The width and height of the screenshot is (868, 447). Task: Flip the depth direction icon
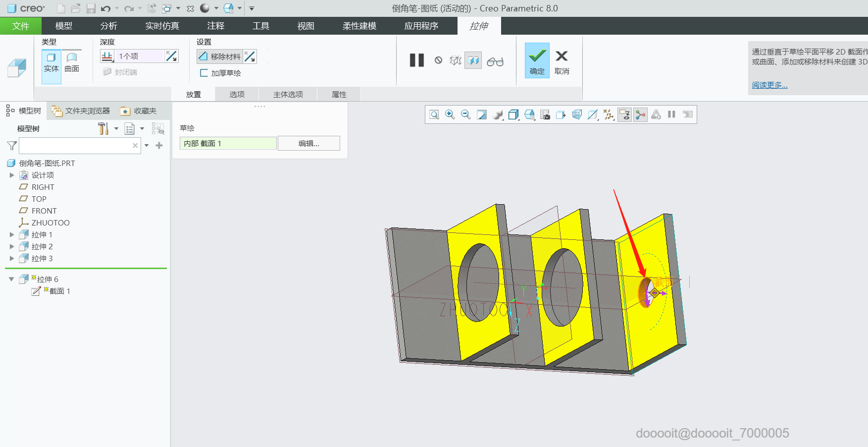click(171, 56)
